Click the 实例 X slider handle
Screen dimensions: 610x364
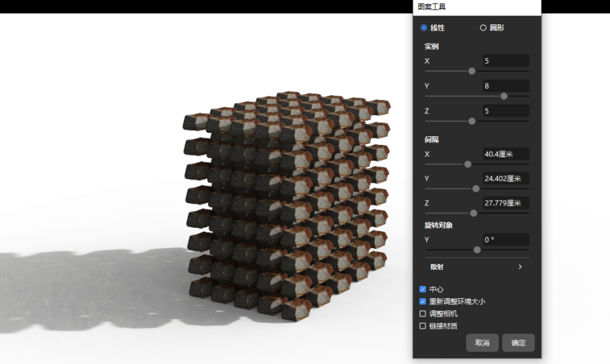point(472,70)
